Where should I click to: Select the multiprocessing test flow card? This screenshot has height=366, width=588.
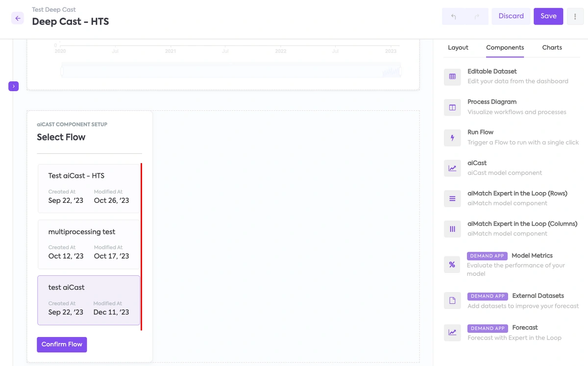(x=89, y=244)
